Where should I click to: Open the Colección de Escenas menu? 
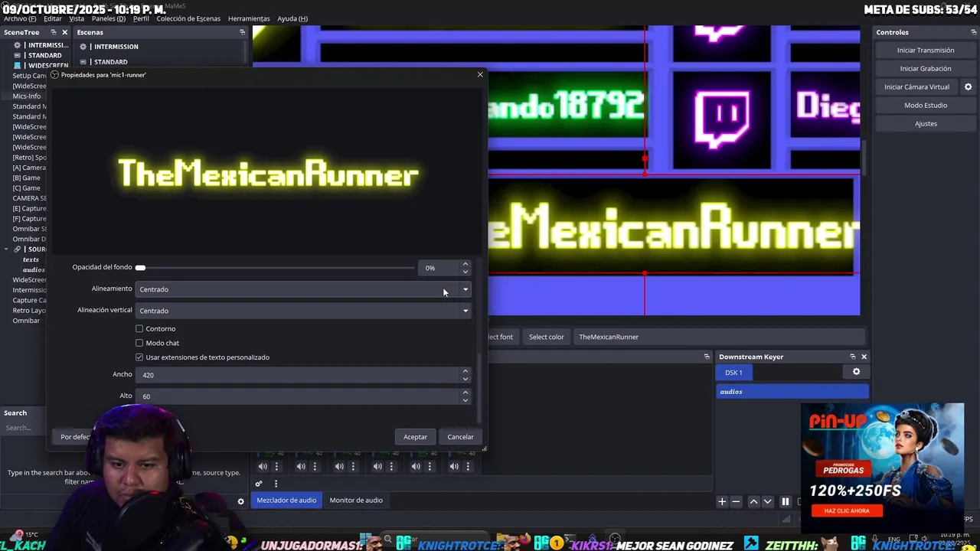pyautogui.click(x=188, y=18)
